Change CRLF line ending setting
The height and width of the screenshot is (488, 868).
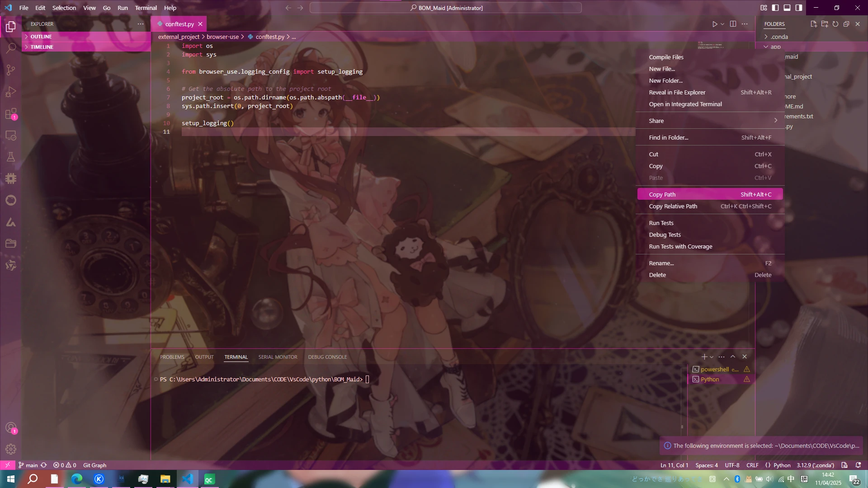752,465
